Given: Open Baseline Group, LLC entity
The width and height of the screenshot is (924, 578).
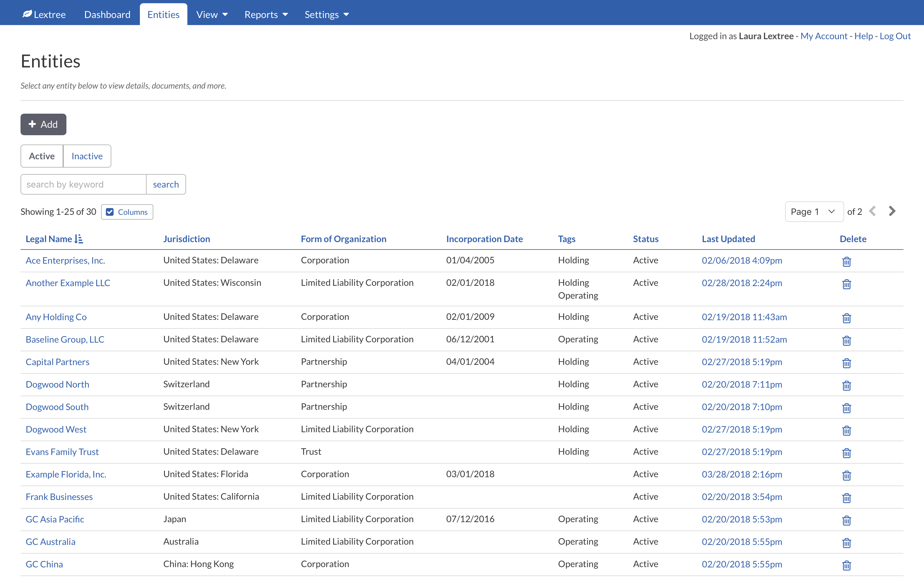Looking at the screenshot, I should click(65, 339).
